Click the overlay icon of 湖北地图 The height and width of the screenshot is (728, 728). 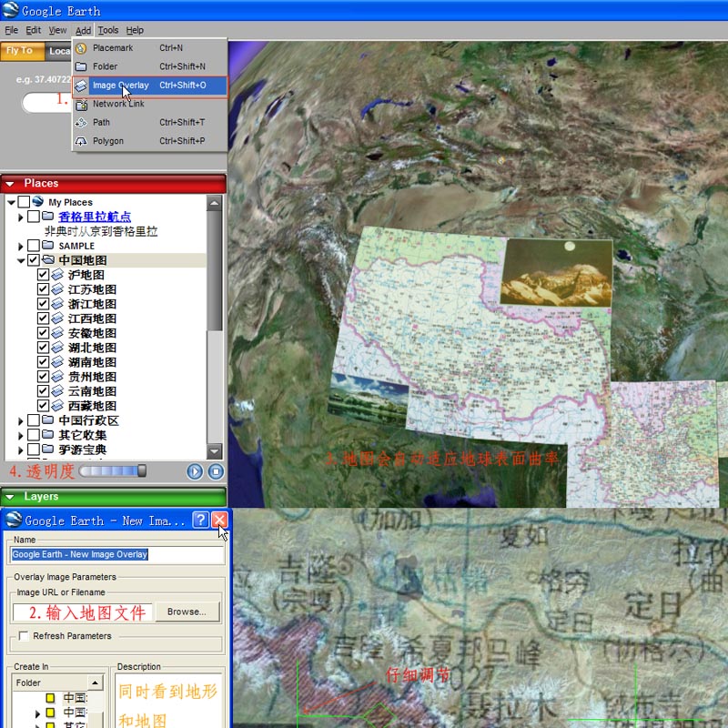pyautogui.click(x=57, y=348)
